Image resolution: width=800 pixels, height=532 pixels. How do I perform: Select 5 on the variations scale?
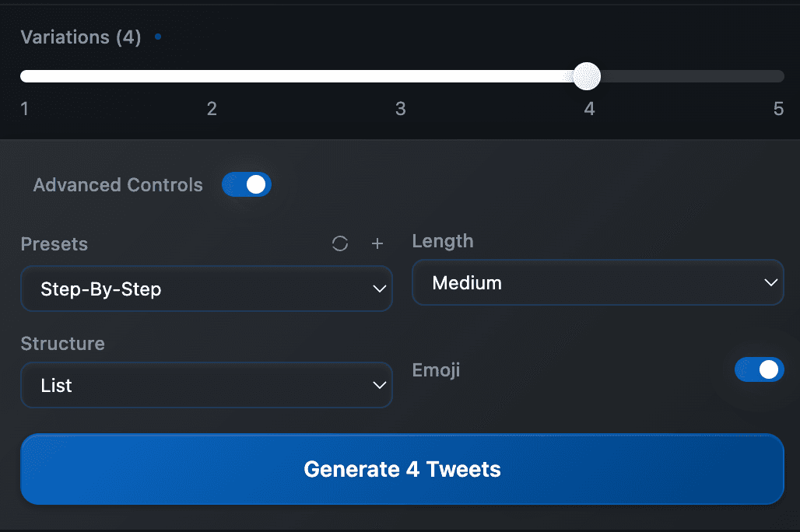(778, 109)
